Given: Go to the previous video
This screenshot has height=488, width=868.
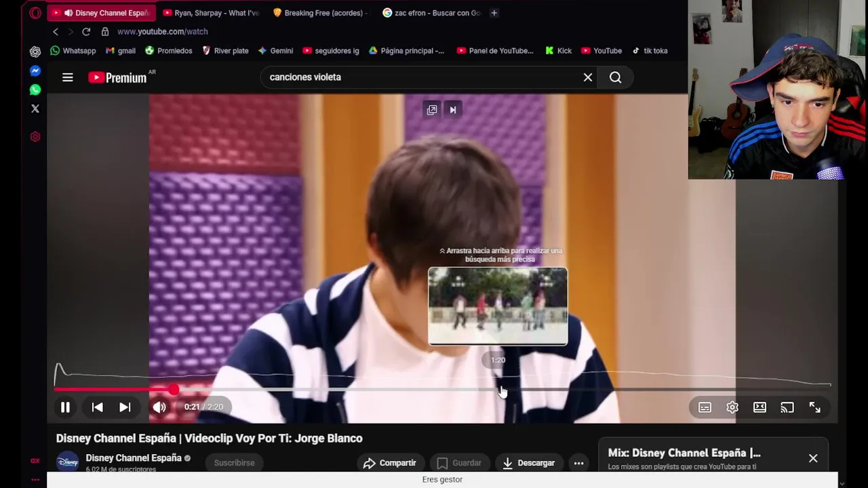Looking at the screenshot, I should coord(98,407).
